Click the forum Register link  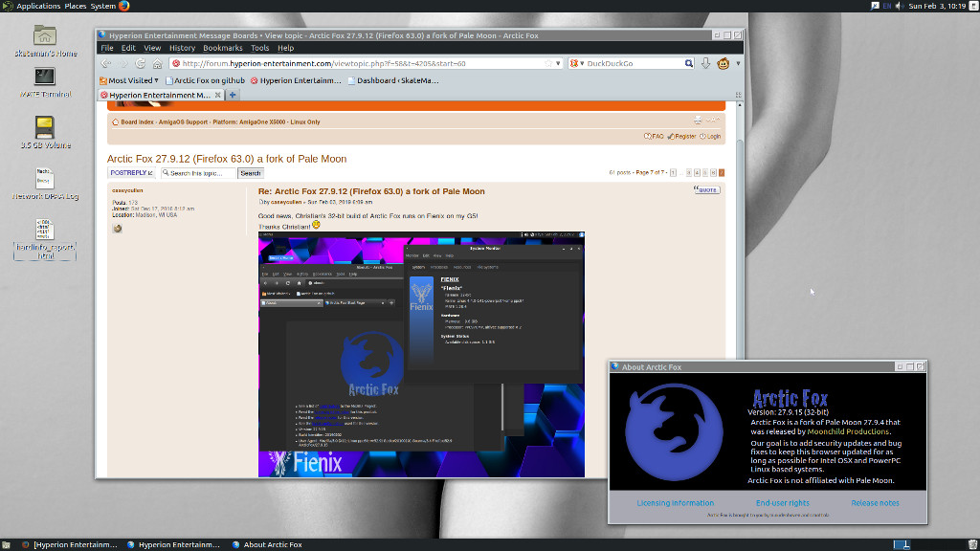click(681, 136)
